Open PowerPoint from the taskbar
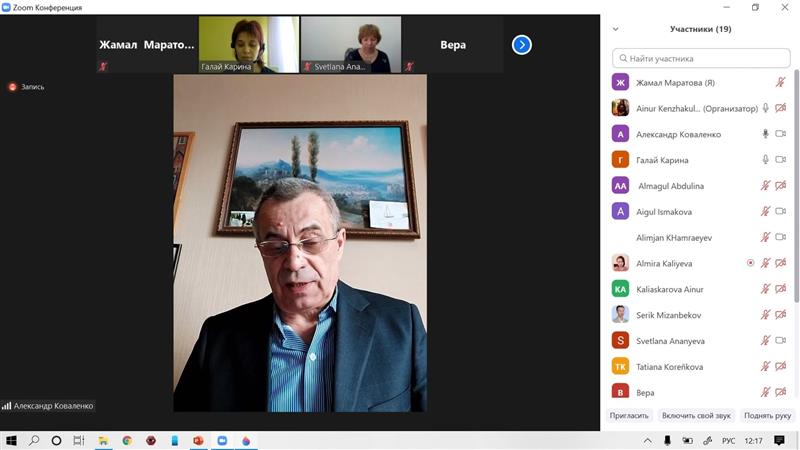The height and width of the screenshot is (450, 800). point(198,440)
